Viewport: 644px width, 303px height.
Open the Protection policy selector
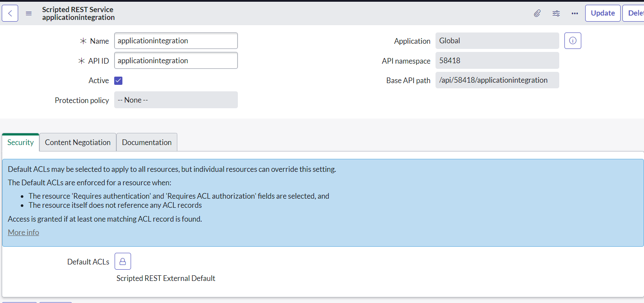click(x=176, y=100)
